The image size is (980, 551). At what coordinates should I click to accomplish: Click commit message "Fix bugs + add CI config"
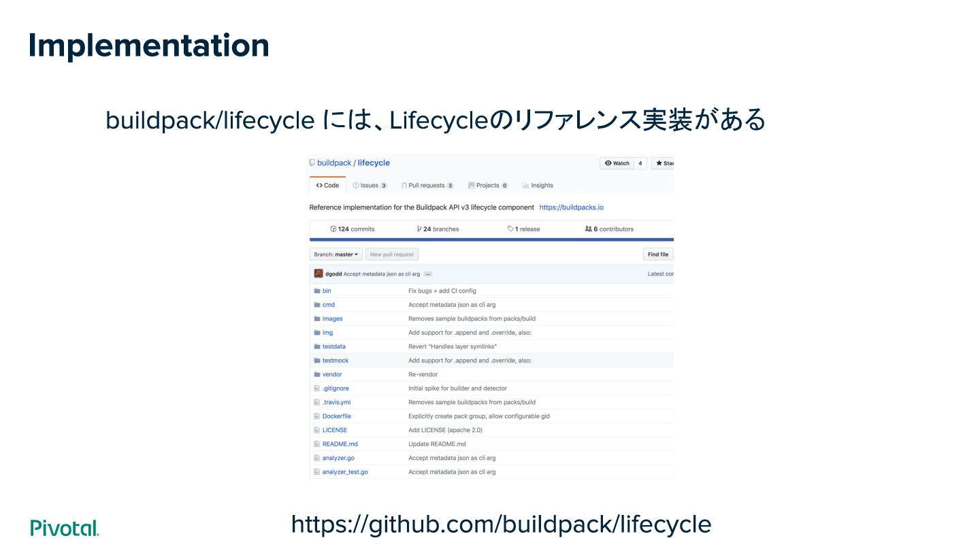click(x=442, y=291)
